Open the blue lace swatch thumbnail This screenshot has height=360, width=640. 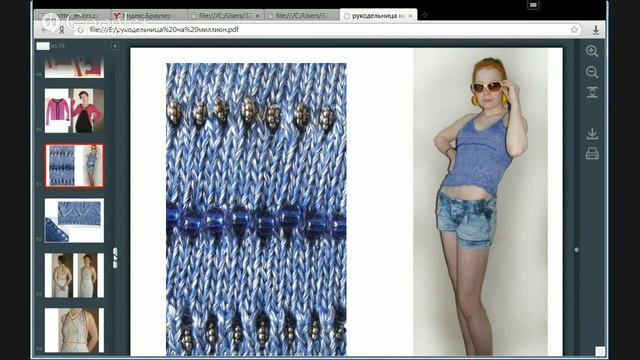point(74,220)
